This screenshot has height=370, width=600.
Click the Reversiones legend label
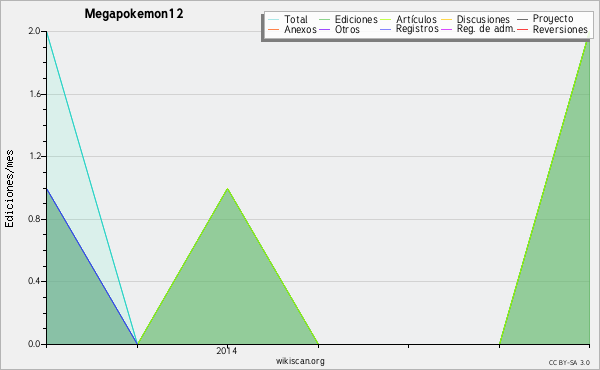pos(560,29)
